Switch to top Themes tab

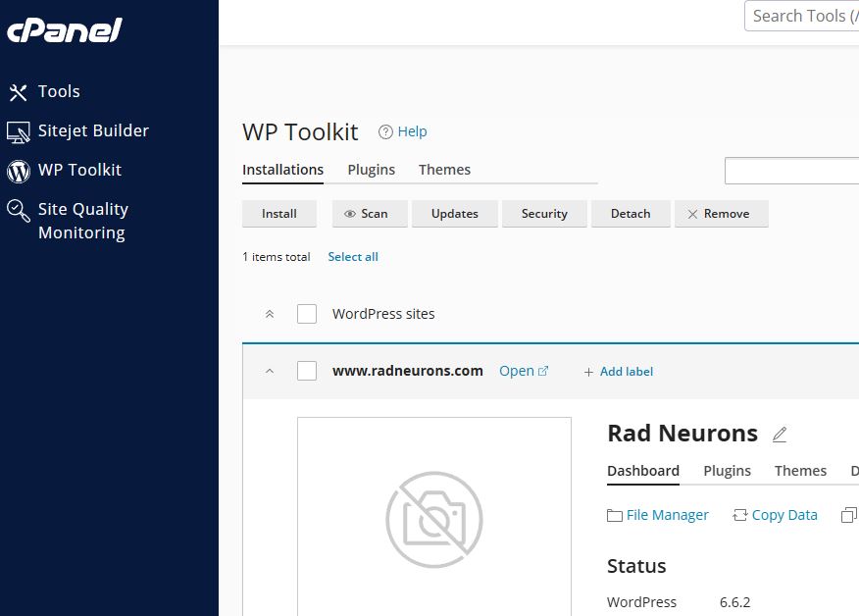coord(444,170)
